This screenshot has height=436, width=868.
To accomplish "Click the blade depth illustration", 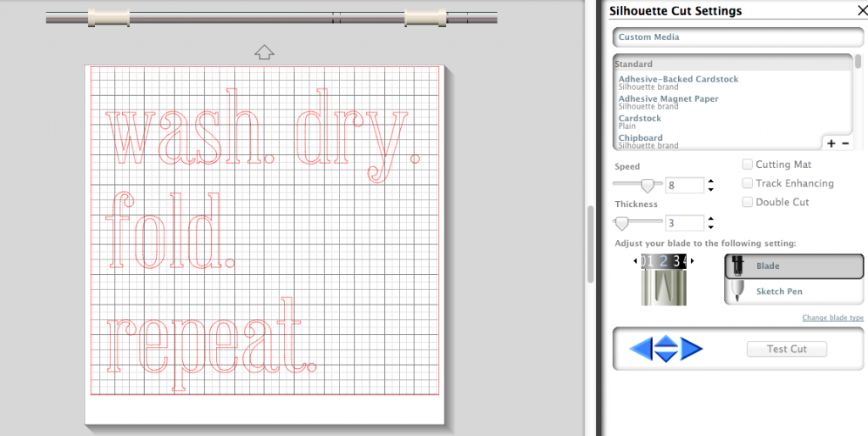I will point(664,280).
